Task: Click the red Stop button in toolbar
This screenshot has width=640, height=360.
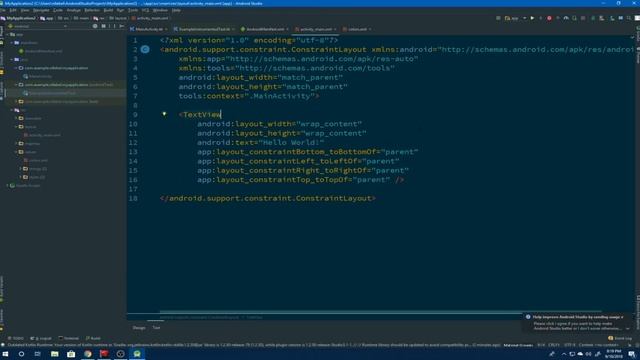Action: (x=549, y=18)
